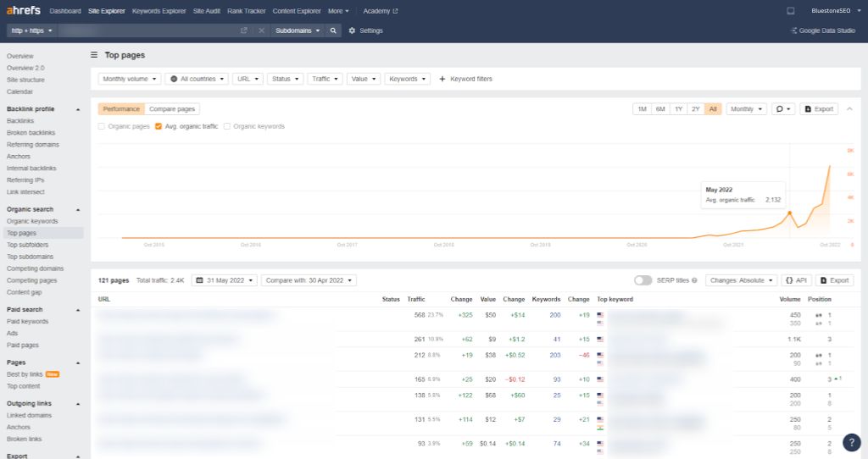Viewport: 868px width, 459px height.
Task: Expand the All countries filter
Action: (198, 79)
